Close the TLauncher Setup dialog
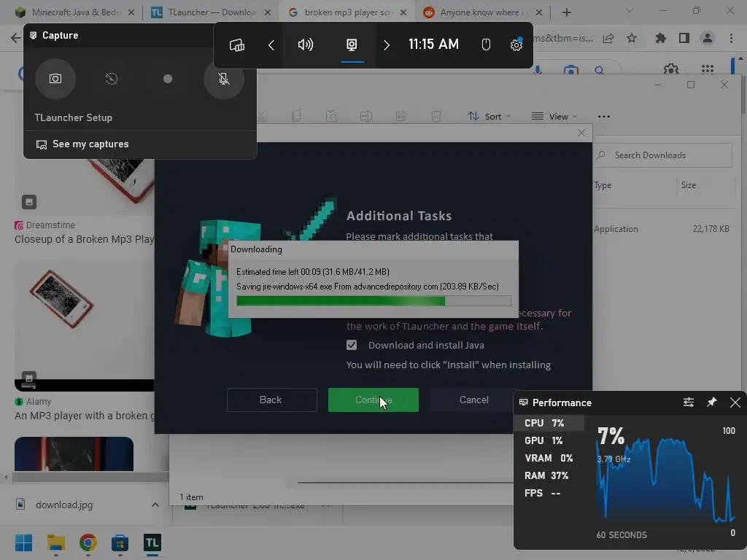This screenshot has width=747, height=560. pyautogui.click(x=581, y=133)
